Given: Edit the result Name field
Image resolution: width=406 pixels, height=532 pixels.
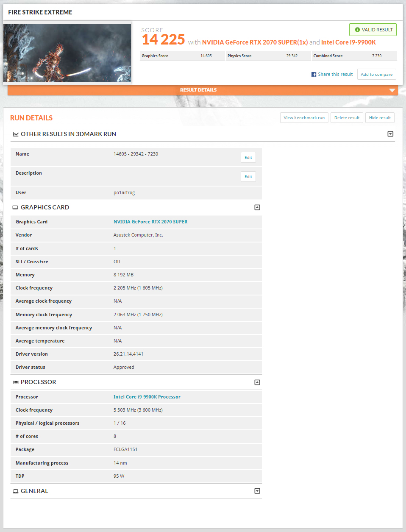Looking at the screenshot, I should [x=248, y=157].
